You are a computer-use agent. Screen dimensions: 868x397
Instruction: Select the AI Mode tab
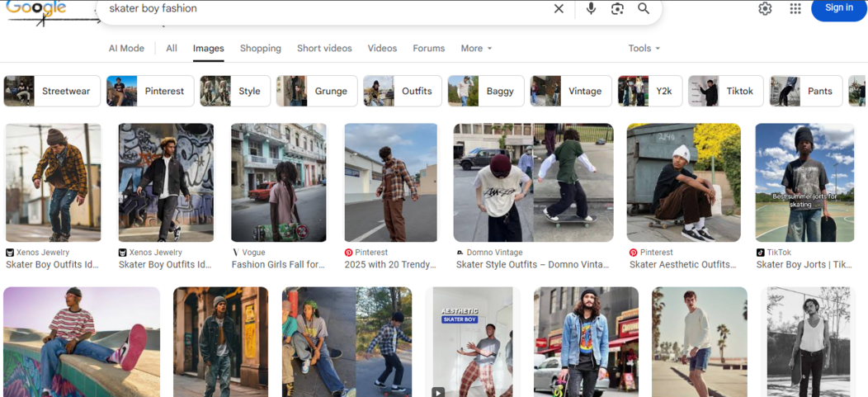[126, 49]
